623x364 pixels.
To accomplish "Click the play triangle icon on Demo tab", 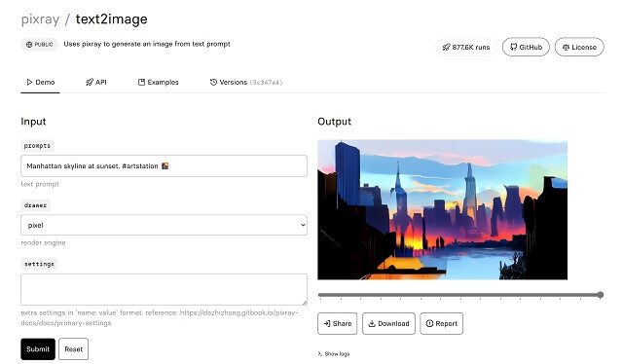I will tap(29, 82).
